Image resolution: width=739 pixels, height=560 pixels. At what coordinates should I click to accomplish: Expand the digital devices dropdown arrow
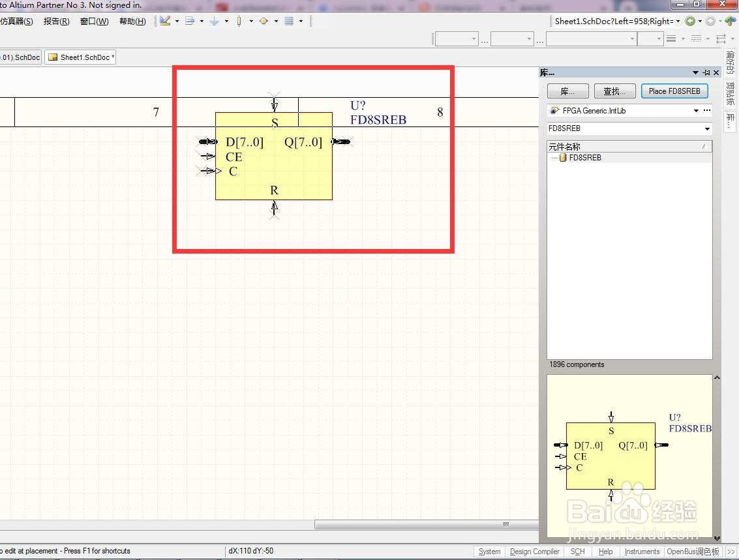pyautogui.click(x=251, y=22)
